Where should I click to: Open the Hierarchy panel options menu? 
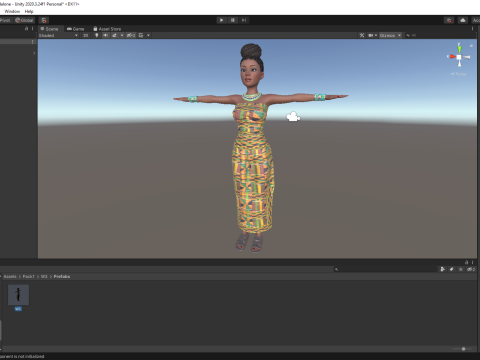coord(32,29)
